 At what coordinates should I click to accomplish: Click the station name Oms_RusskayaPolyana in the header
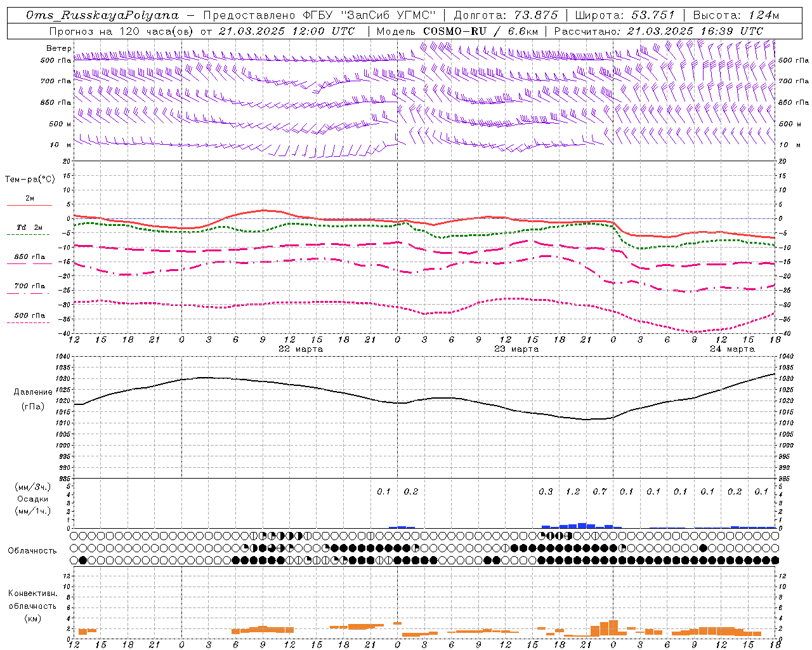point(103,15)
